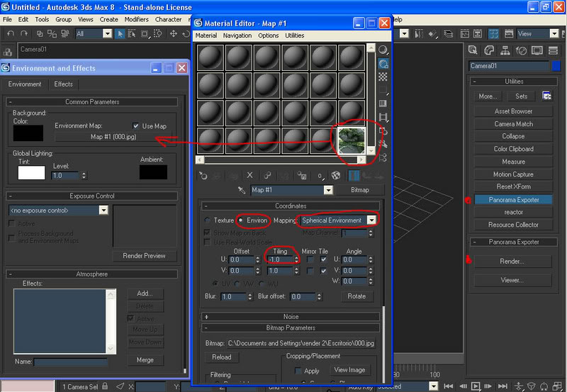The height and width of the screenshot is (392, 567).
Task: Expand the Noise rollout
Action: click(291, 316)
